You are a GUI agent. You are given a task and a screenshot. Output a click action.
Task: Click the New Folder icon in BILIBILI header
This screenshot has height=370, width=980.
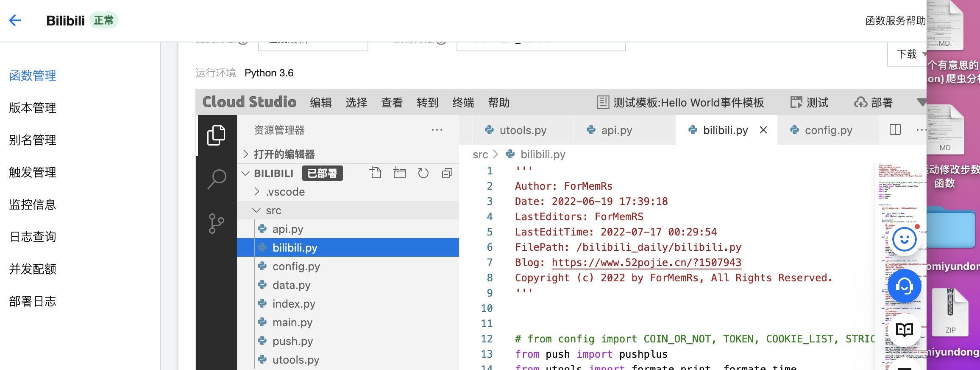(399, 173)
